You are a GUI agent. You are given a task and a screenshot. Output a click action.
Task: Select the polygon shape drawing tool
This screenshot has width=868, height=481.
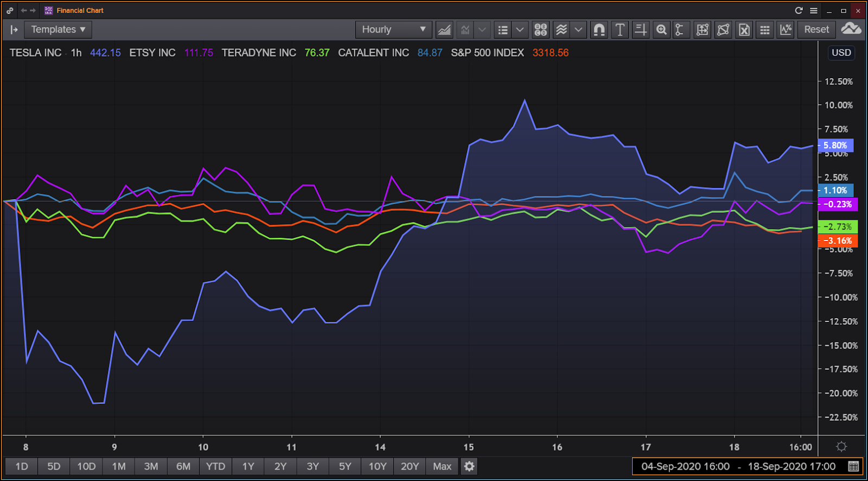coord(723,30)
